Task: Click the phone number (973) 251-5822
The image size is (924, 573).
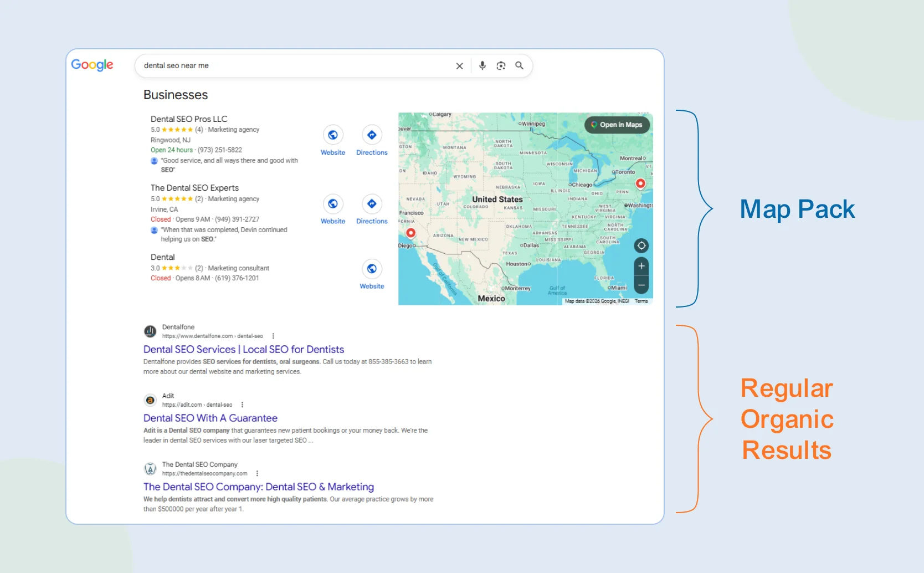Action: 220,150
